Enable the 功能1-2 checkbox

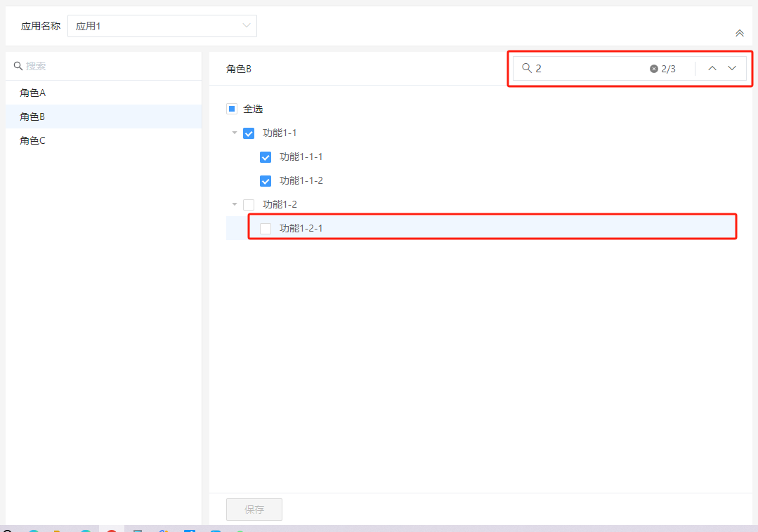click(x=249, y=205)
